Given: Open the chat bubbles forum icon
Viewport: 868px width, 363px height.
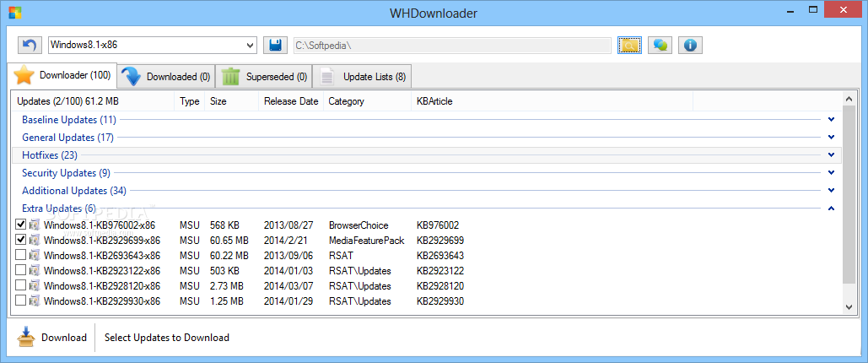Looking at the screenshot, I should point(660,45).
